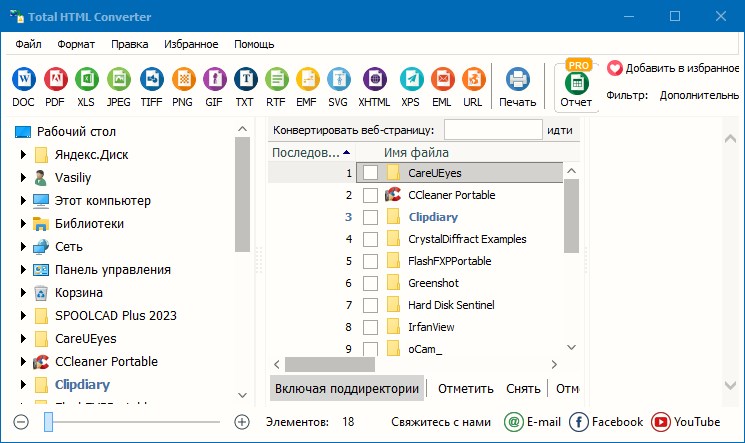This screenshot has width=745, height=443.
Task: Expand the Библиотеки tree node
Action: point(23,223)
